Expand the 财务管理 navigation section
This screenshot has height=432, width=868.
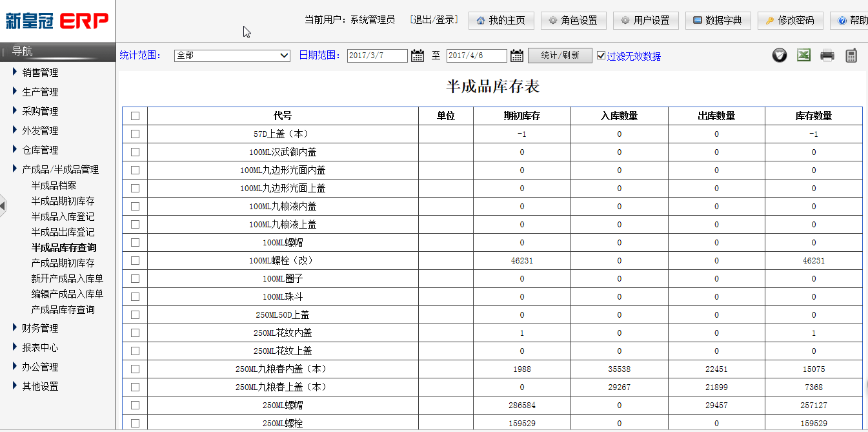pyautogui.click(x=40, y=328)
